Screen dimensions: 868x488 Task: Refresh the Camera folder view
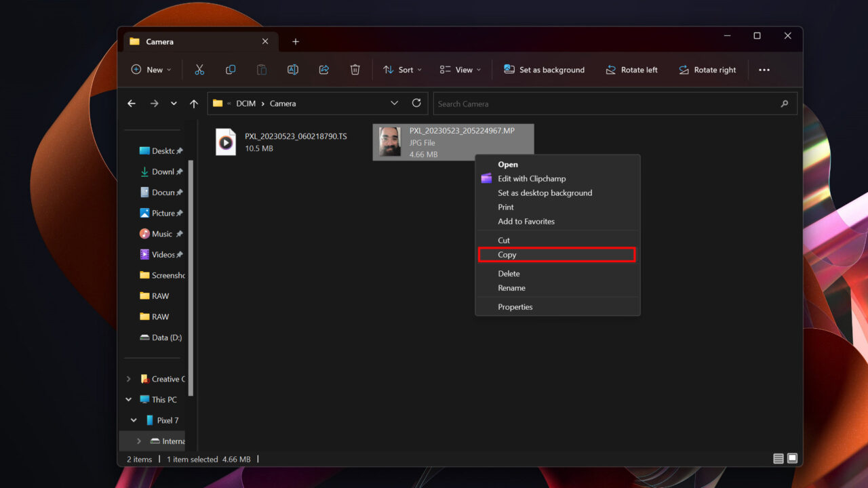[416, 103]
